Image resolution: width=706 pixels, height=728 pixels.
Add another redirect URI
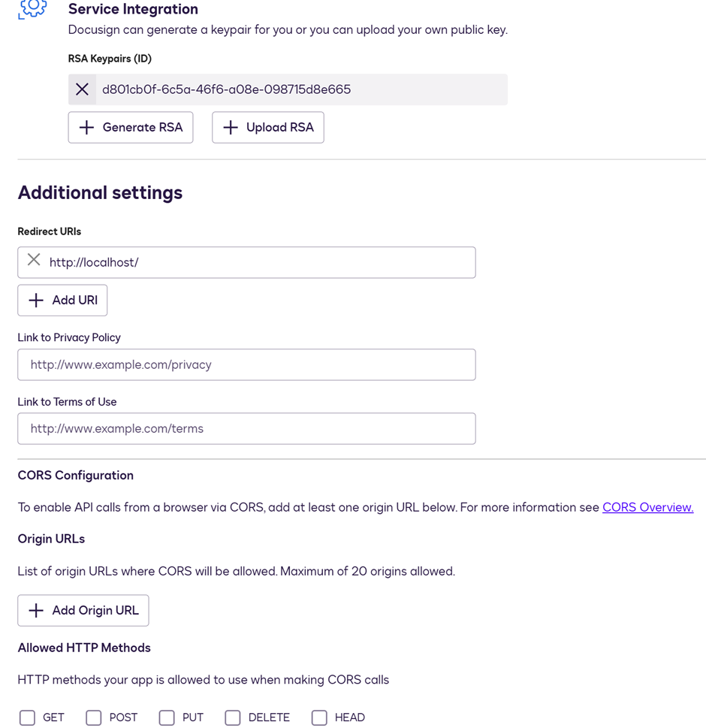click(x=62, y=301)
